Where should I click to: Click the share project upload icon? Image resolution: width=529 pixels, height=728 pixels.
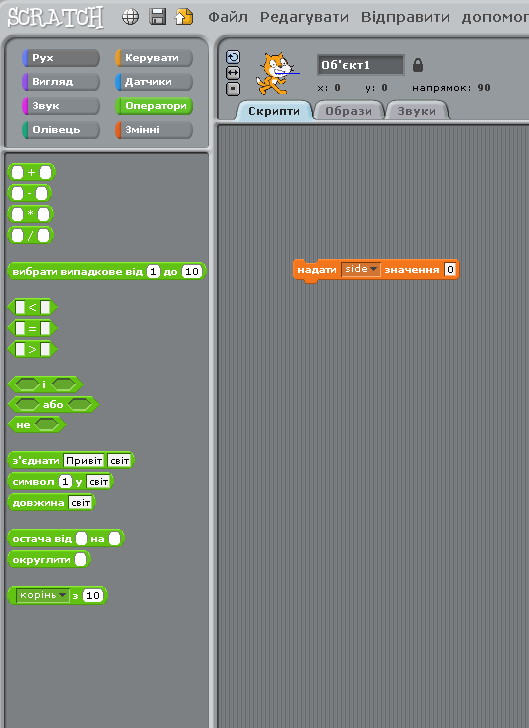tap(184, 17)
